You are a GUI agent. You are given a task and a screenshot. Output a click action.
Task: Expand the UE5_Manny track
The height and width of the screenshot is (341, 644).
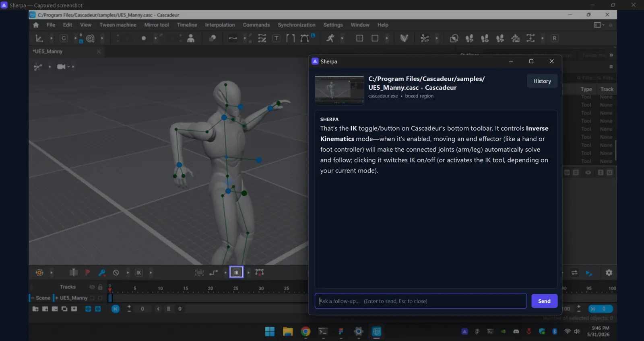(56, 298)
